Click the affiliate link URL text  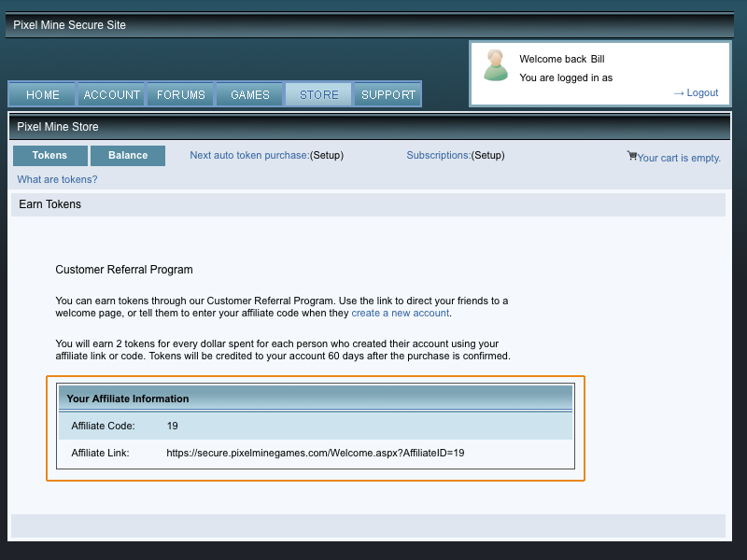pyautogui.click(x=316, y=453)
